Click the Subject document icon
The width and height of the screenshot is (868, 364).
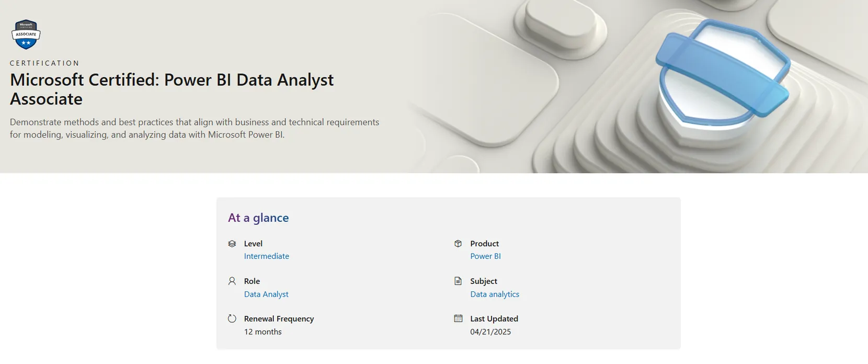[458, 281]
